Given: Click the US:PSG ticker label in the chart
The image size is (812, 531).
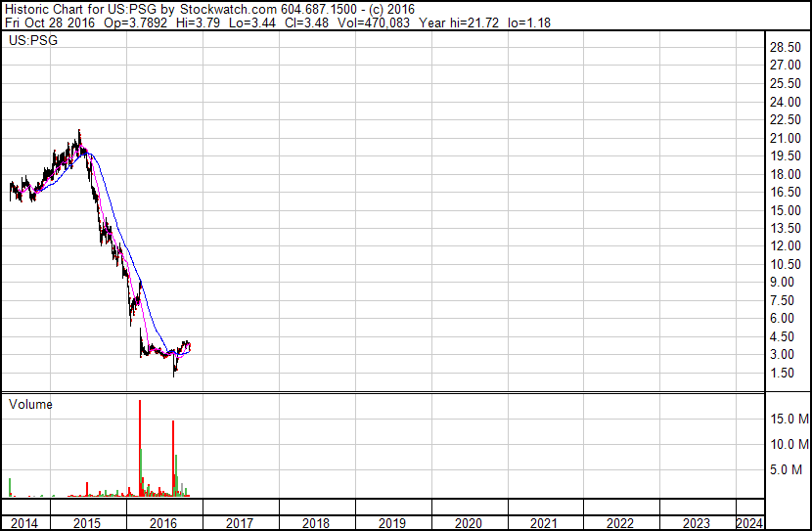Looking at the screenshot, I should click(x=33, y=40).
